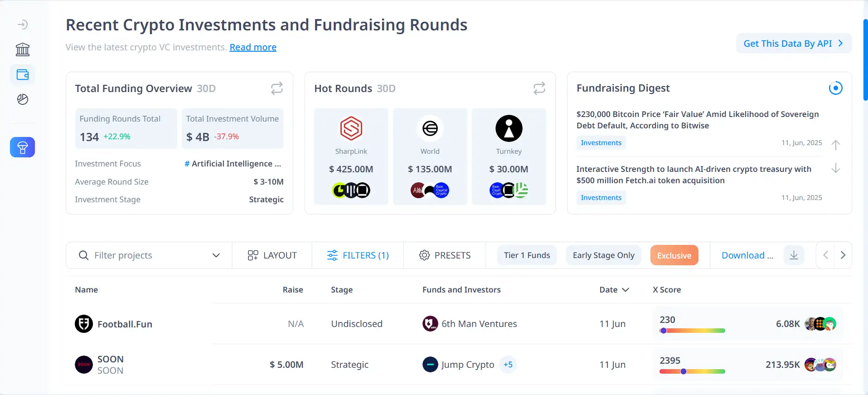The height and width of the screenshot is (395, 868).
Task: Open the bank building sidebar icon
Action: click(23, 49)
